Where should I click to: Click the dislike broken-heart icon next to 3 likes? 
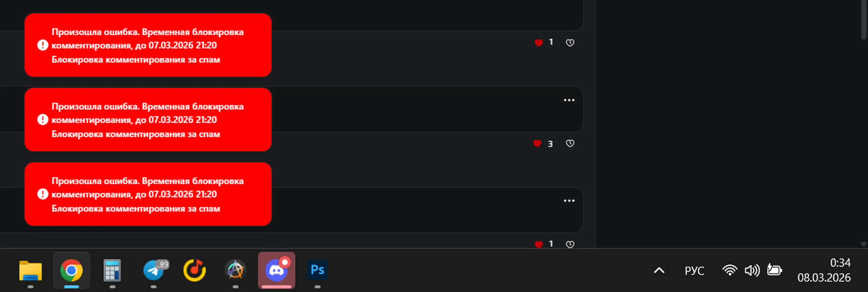pyautogui.click(x=570, y=144)
